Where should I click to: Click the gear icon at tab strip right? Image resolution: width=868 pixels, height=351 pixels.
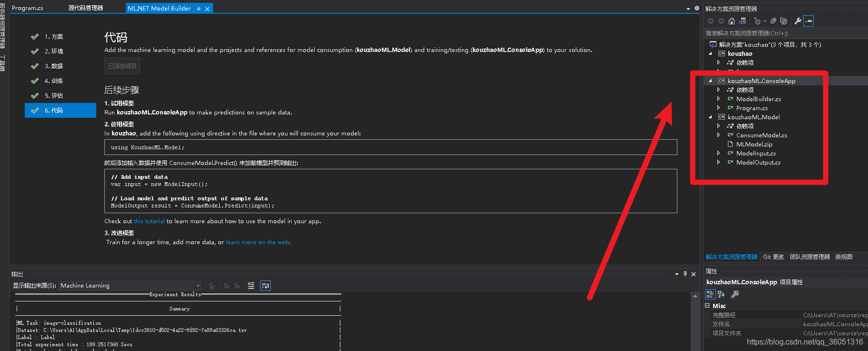click(696, 8)
